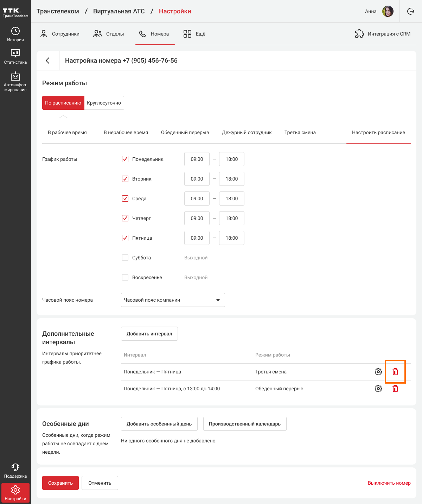Enable the Суббота checkbox
This screenshot has height=504, width=422.
tap(125, 258)
